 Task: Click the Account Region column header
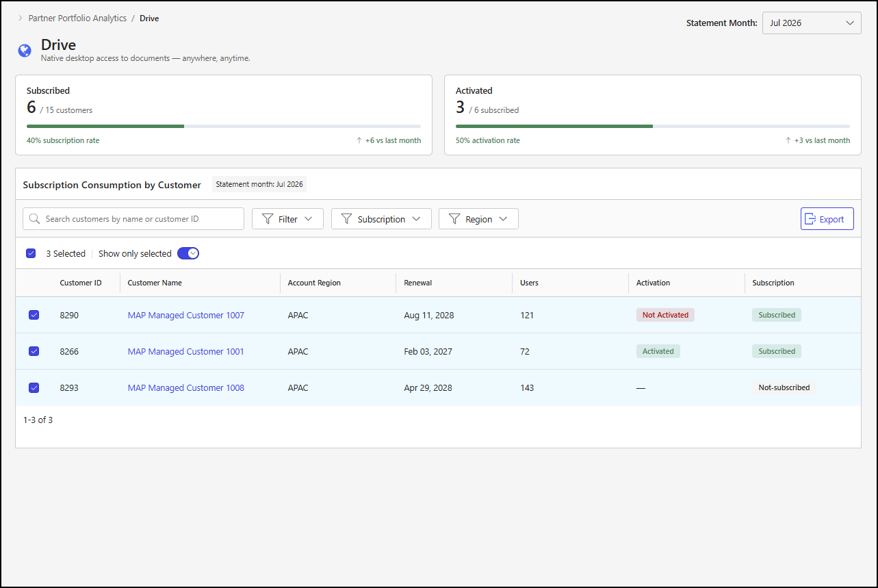(314, 283)
